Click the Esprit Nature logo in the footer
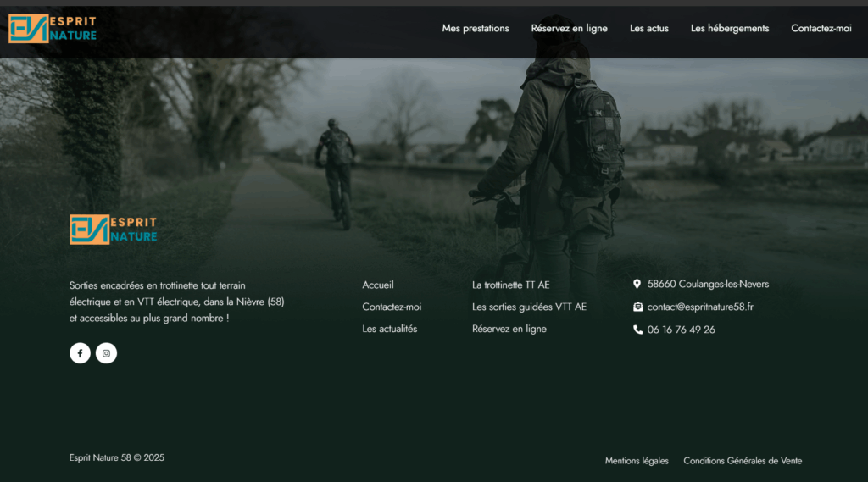Image resolution: width=868 pixels, height=482 pixels. pyautogui.click(x=113, y=229)
